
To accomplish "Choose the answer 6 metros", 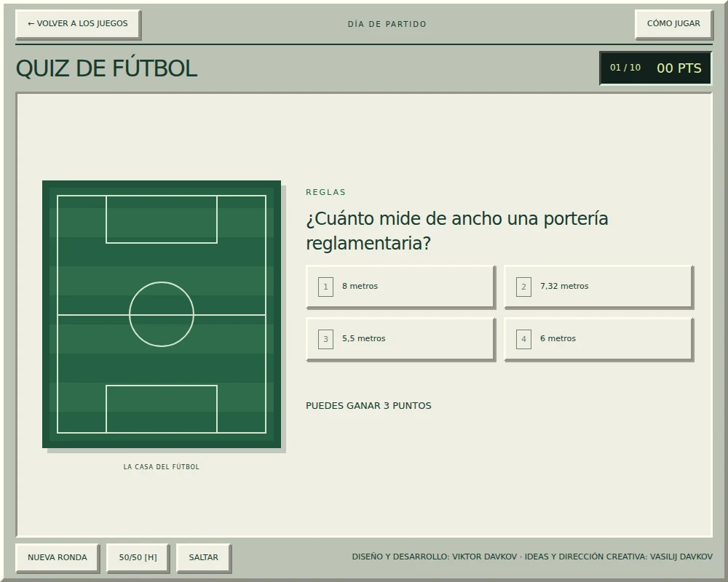I will (x=598, y=339).
